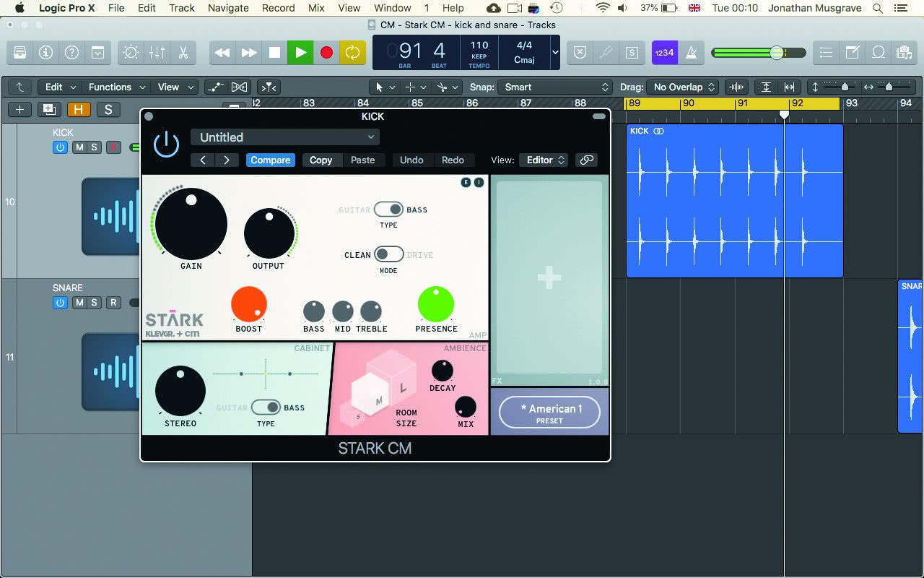Expand the Functions menu
924x578 pixels.
[x=117, y=87]
